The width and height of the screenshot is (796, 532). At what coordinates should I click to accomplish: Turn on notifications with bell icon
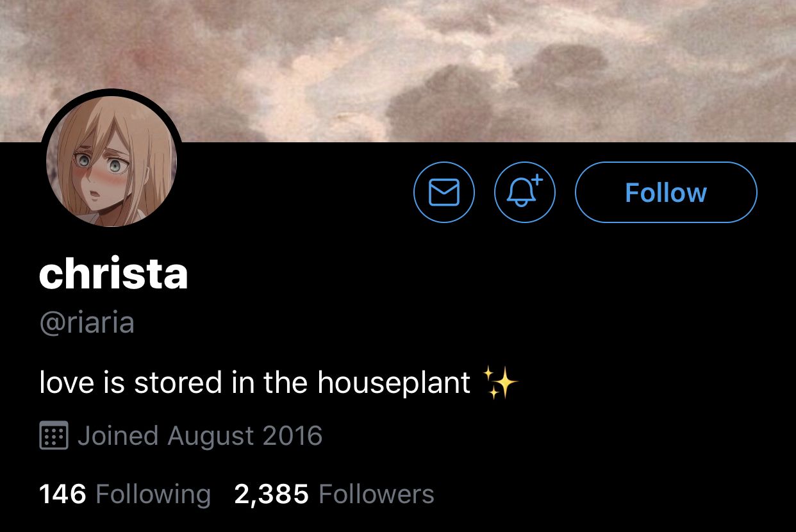coord(525,192)
